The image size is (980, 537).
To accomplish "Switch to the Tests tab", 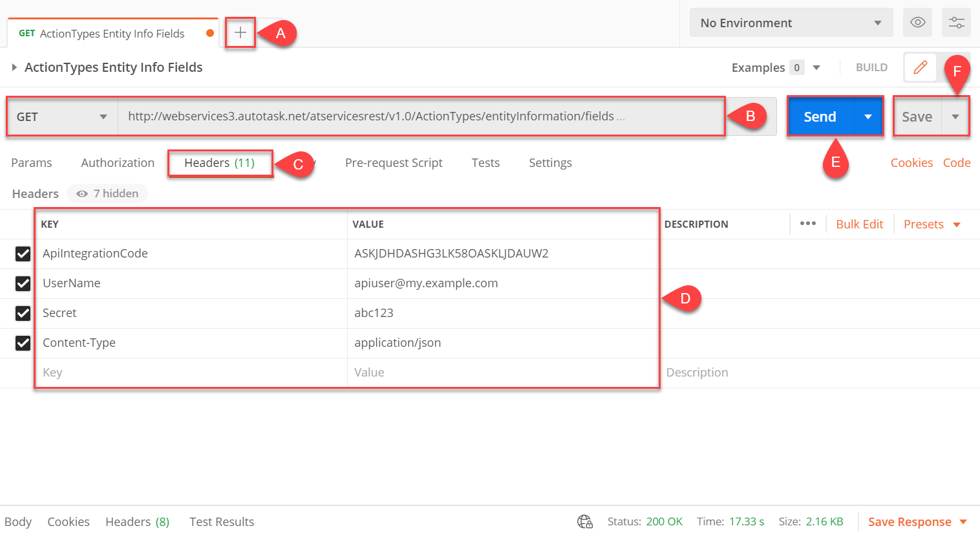I will coord(485,162).
